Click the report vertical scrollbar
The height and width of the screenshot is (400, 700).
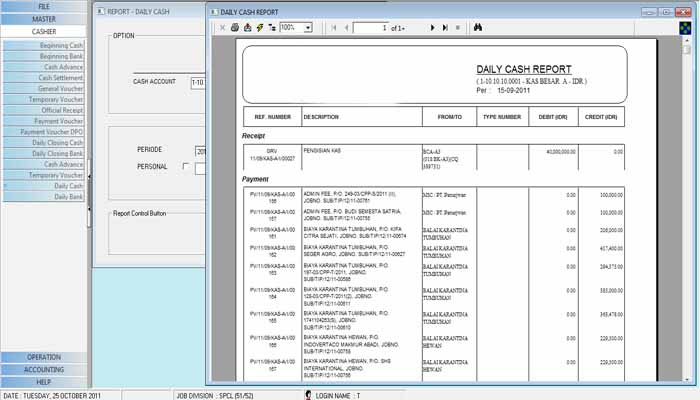[687, 210]
